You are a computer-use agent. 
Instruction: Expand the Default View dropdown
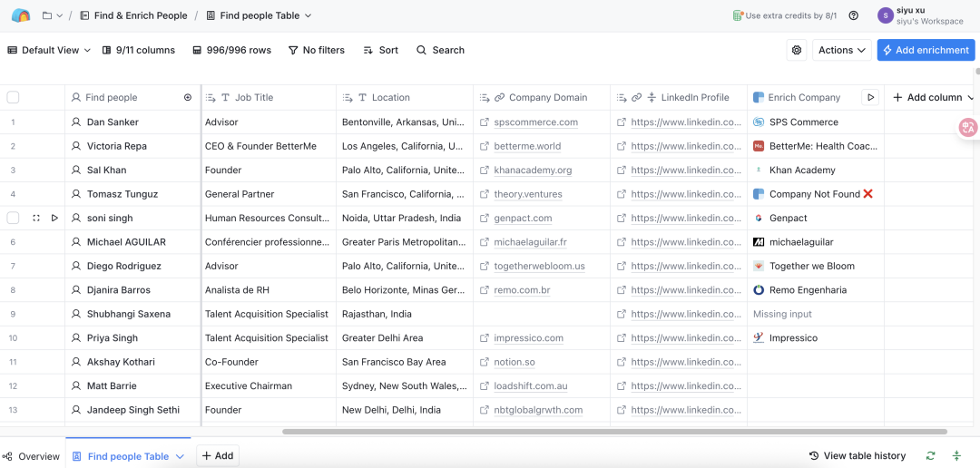(x=49, y=51)
